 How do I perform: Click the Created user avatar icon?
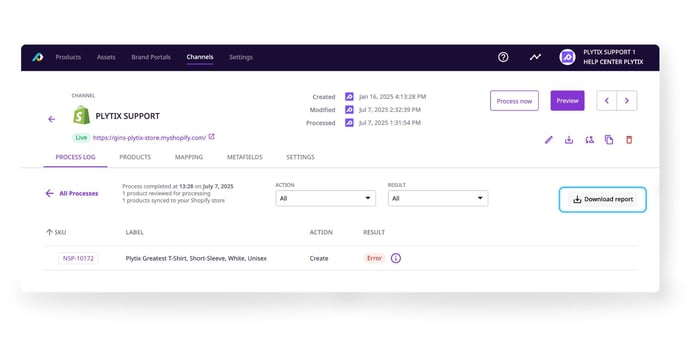349,96
